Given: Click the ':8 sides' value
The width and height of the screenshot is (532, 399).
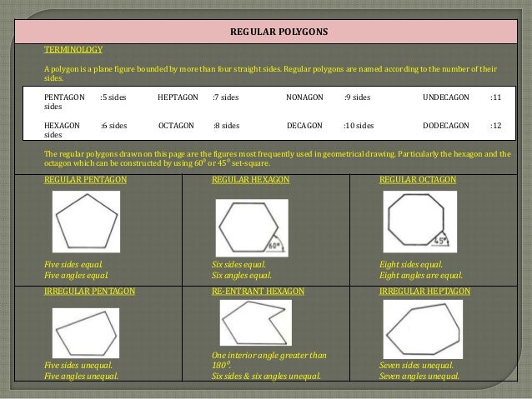Looking at the screenshot, I should coord(226,126).
